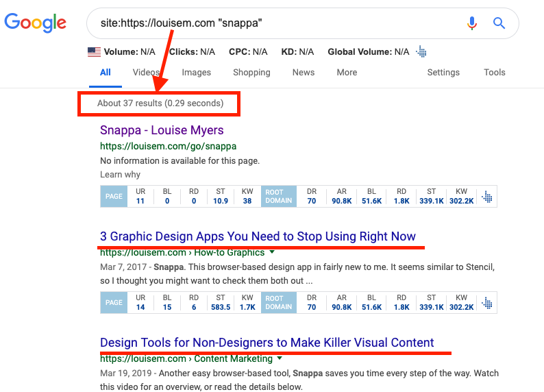Click the Learn why link
The image size is (544, 392).
pyautogui.click(x=120, y=175)
